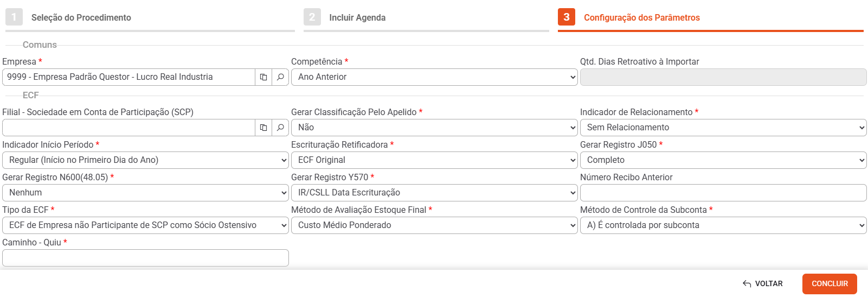Viewport: 868px width, 297px height.
Task: Expand the Indicador Início Período dropdown
Action: (145, 160)
